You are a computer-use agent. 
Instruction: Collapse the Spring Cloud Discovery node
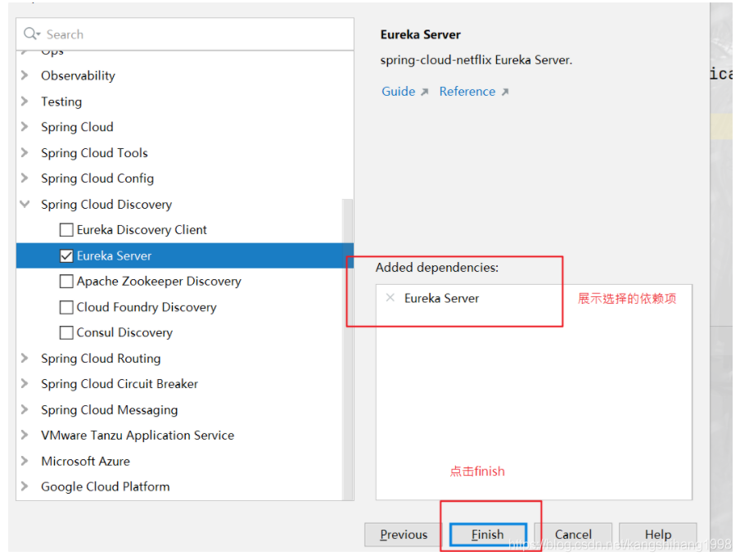pyautogui.click(x=25, y=204)
